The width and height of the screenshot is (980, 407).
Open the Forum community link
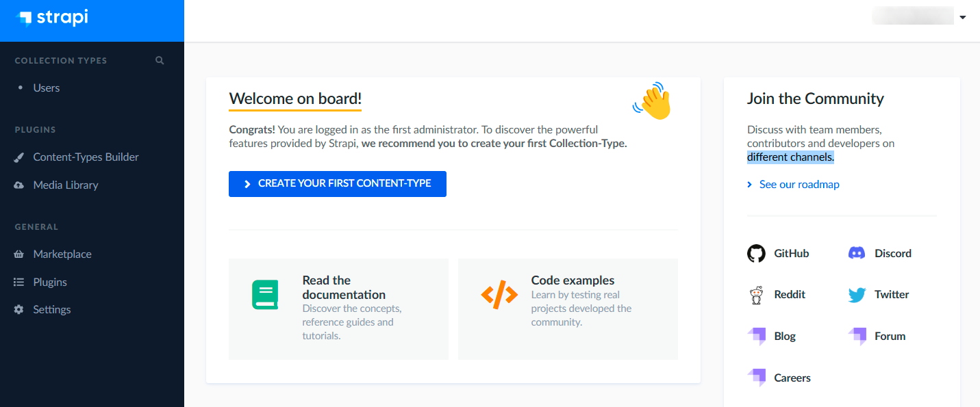890,337
